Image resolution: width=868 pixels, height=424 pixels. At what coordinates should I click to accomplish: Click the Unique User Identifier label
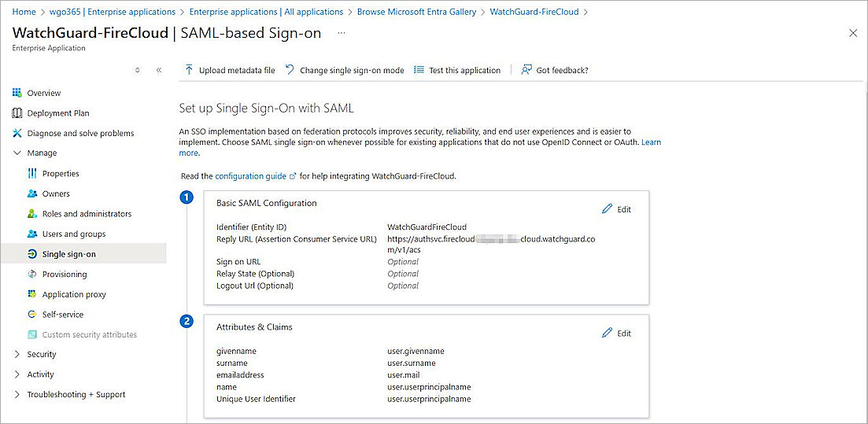click(x=256, y=399)
